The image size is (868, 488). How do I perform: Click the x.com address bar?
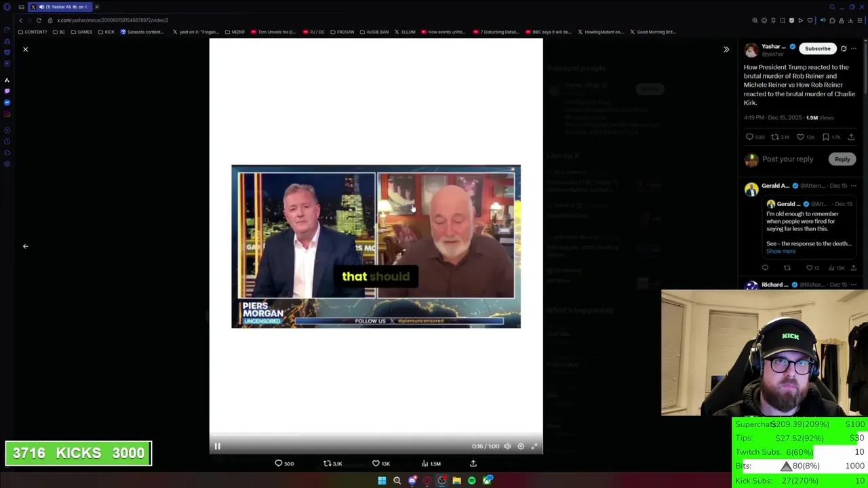[x=112, y=20]
